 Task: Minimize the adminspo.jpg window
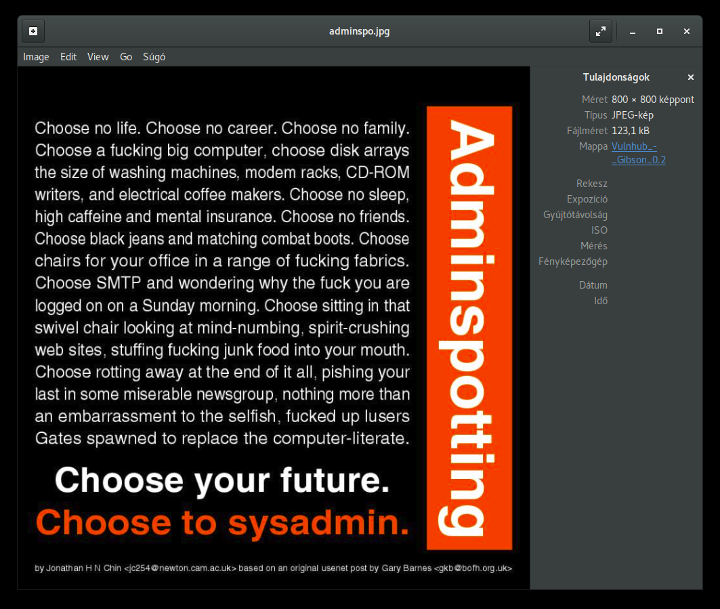coord(632,31)
